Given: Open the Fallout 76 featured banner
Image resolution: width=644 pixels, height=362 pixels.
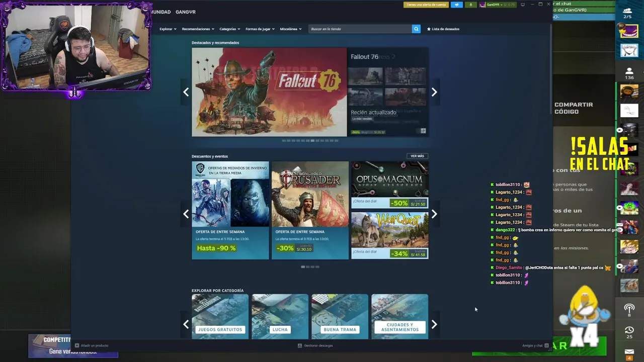Looking at the screenshot, I should (x=269, y=92).
